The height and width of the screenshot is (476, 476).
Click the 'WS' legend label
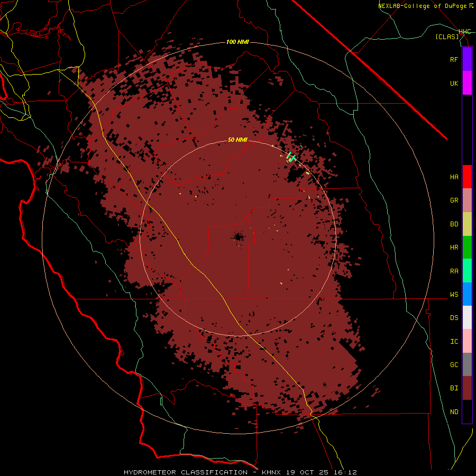[x=454, y=294]
